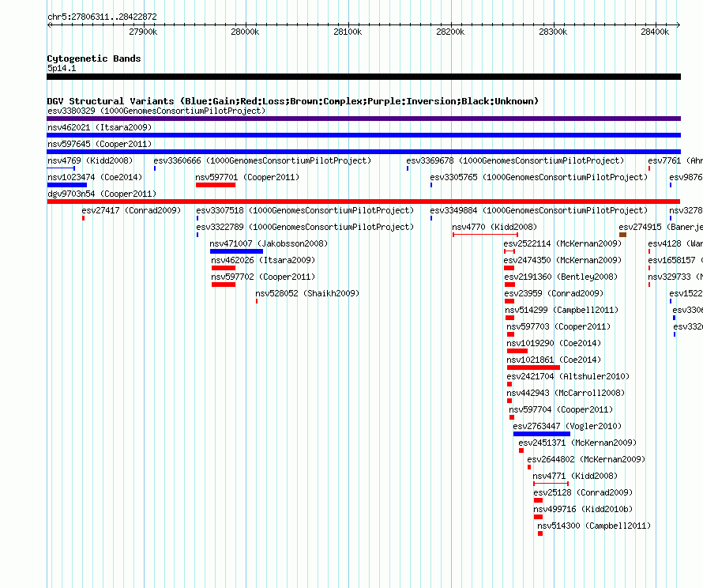
Task: Select nsv499716 (Kidd2010b) label
Action: click(583, 509)
